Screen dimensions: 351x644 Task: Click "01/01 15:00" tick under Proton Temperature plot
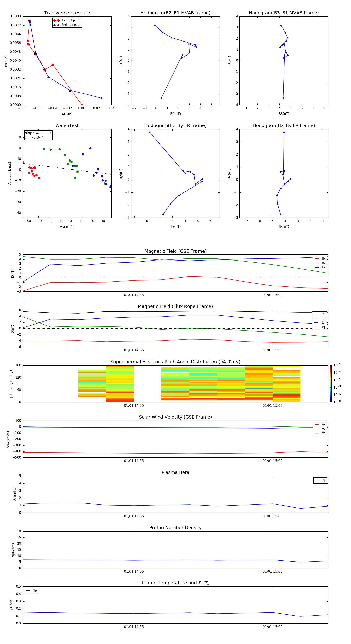click(272, 627)
